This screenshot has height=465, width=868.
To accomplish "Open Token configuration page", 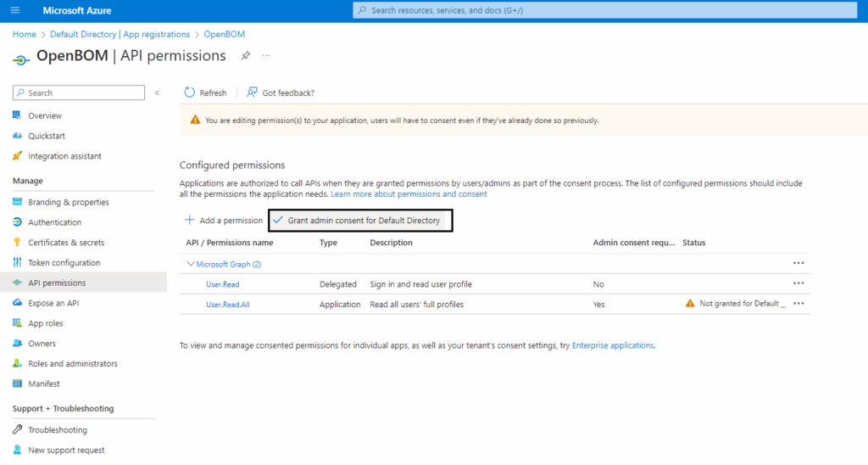I will pyautogui.click(x=64, y=263).
